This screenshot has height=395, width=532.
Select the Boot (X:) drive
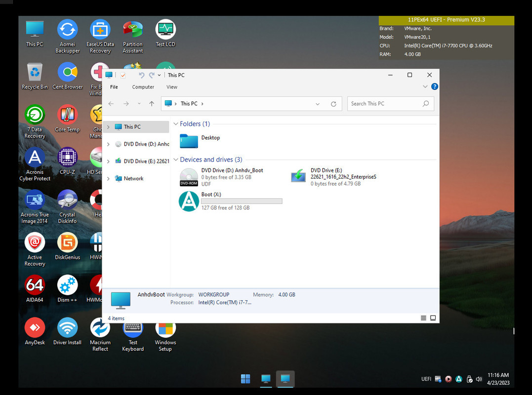pos(231,201)
